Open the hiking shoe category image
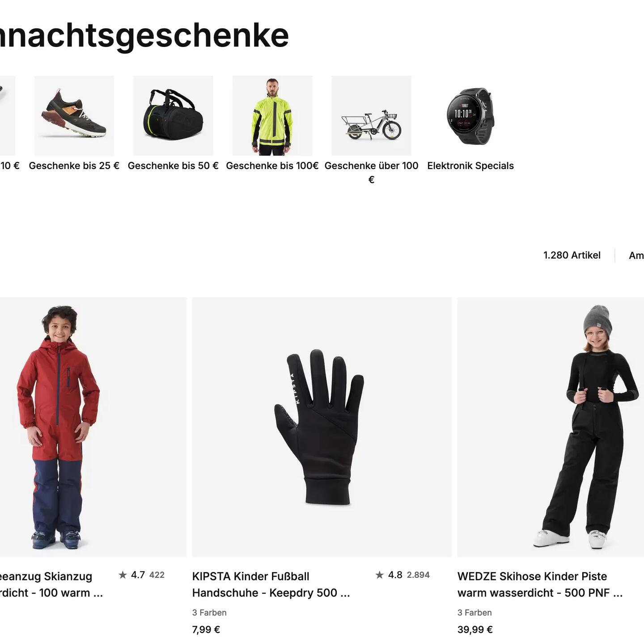644x644 pixels. (x=74, y=115)
